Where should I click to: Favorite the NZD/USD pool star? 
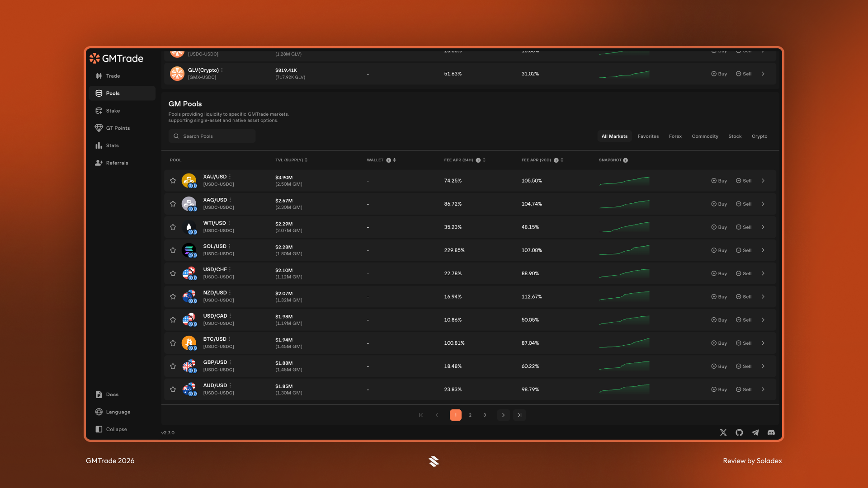173,296
